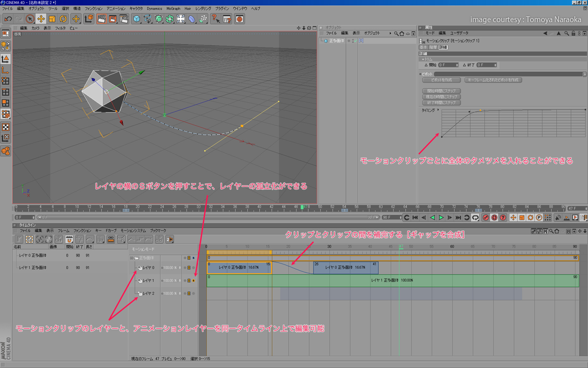
Task: Click the home icon in Object manager
Action: (x=402, y=33)
